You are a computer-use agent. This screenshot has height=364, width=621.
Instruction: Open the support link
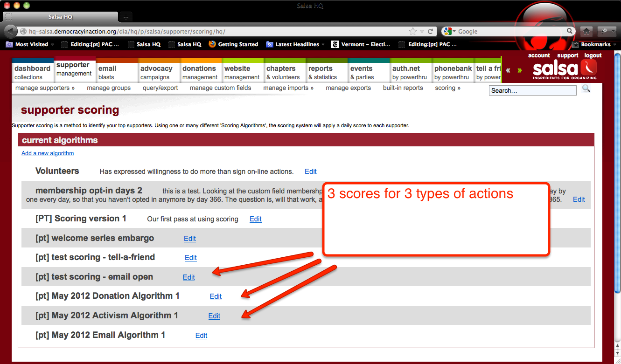tap(568, 55)
